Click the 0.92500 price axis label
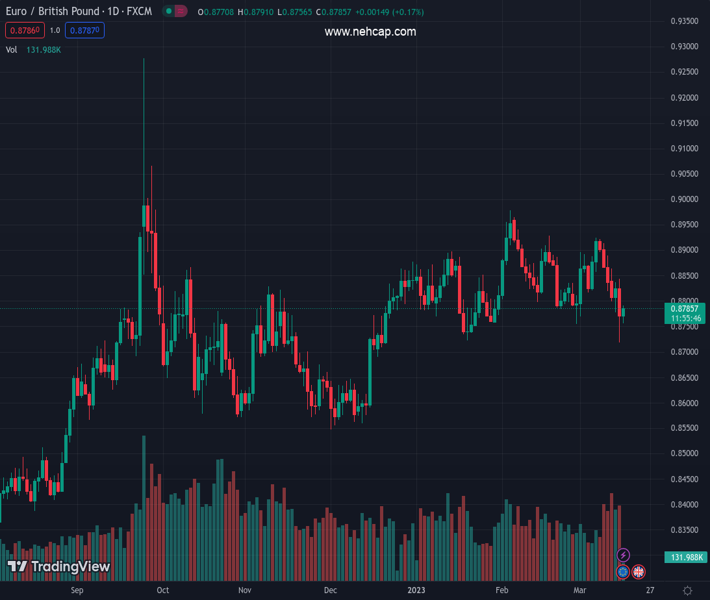710x600 pixels. (x=685, y=72)
